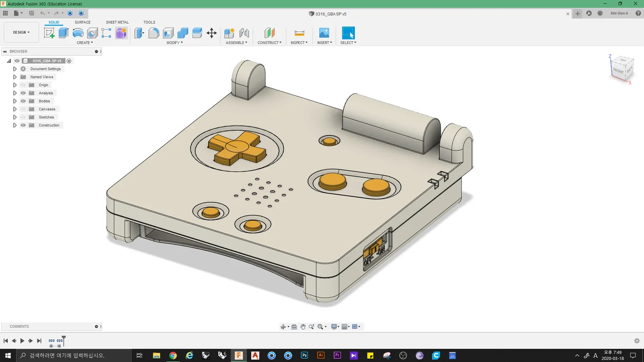The height and width of the screenshot is (362, 644).
Task: Select the Joint tool
Action: [244, 33]
